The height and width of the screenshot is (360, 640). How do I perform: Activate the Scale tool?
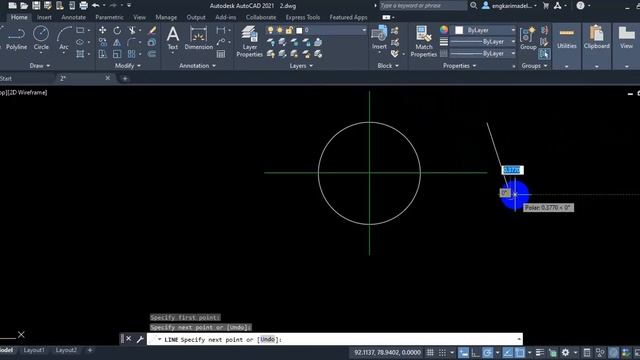117,54
